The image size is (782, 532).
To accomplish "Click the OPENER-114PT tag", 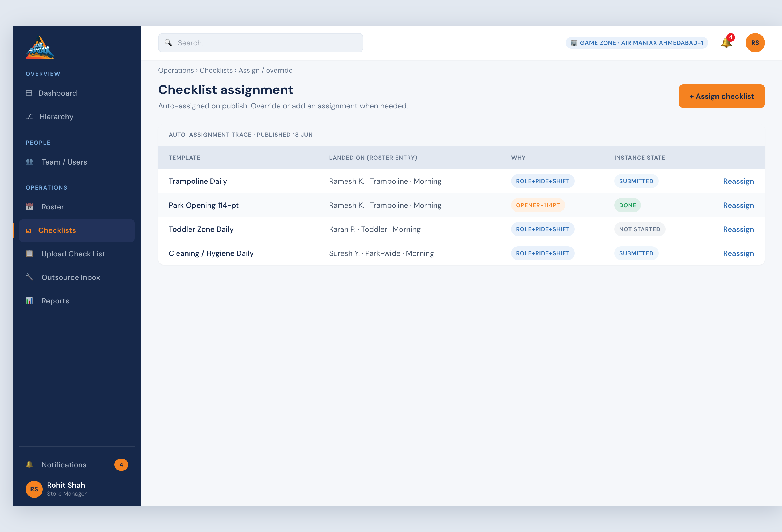I will [x=538, y=205].
